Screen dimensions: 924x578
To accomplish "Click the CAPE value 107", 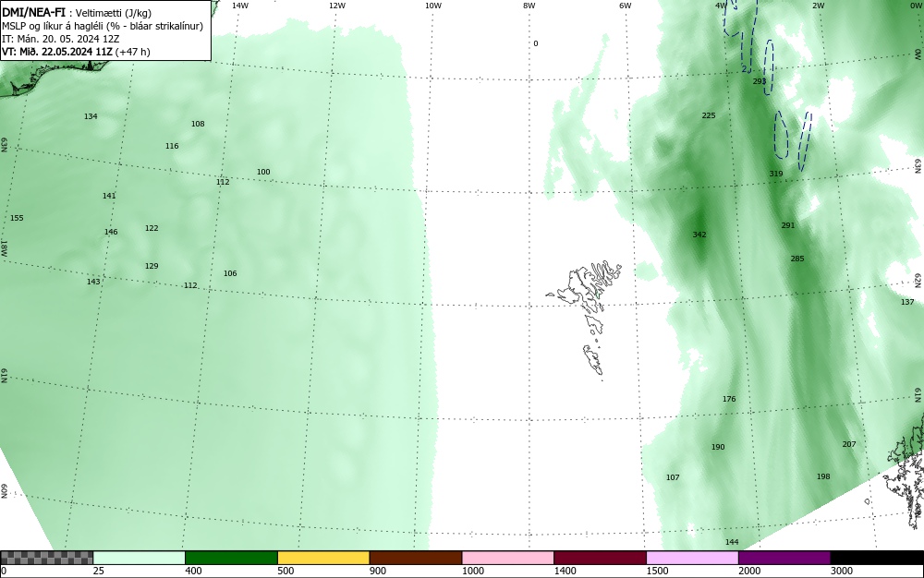I will click(673, 477).
